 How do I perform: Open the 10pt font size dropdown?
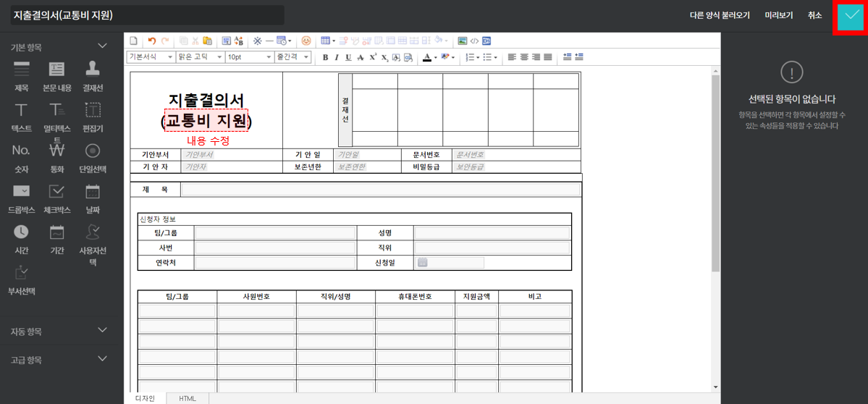[x=250, y=57]
